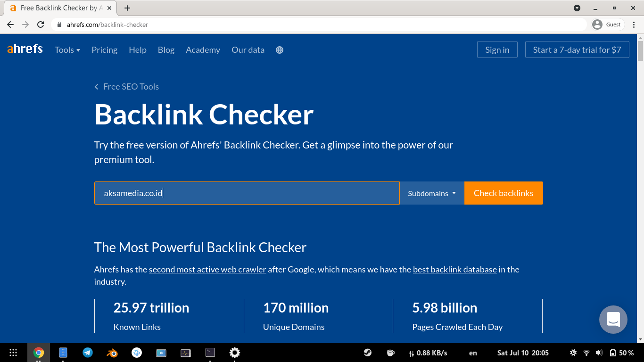Open the second most active web crawler link
644x362 pixels.
coord(207,269)
